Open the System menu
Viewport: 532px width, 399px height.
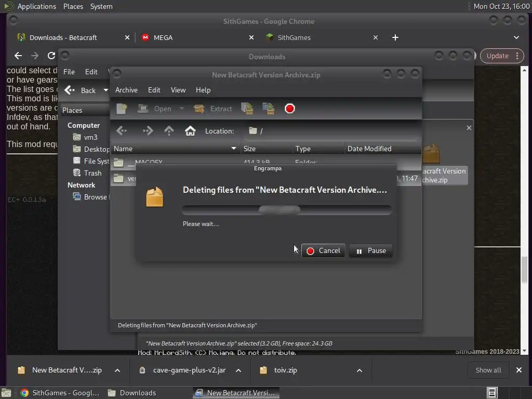coord(101,6)
